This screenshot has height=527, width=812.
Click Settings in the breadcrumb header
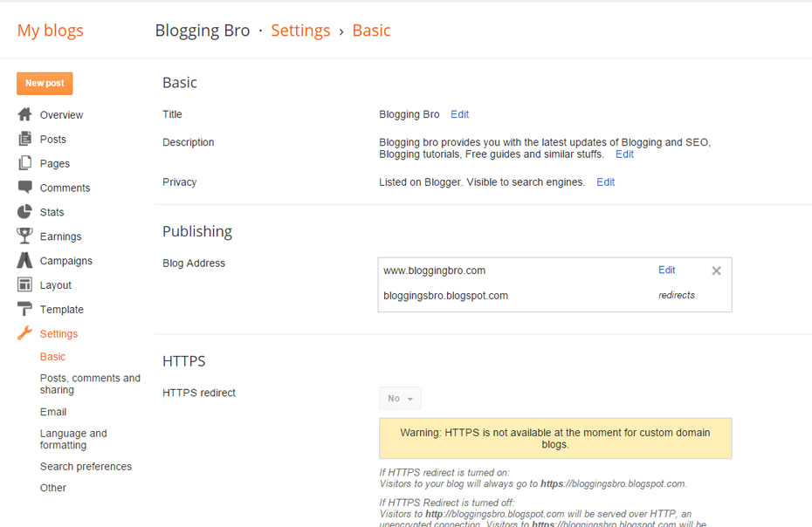pyautogui.click(x=300, y=31)
